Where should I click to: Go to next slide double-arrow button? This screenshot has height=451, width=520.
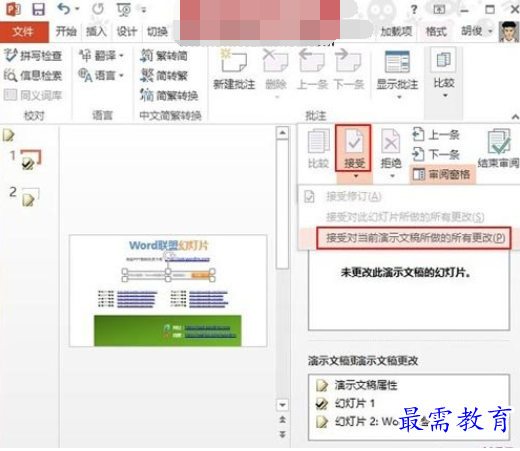(282, 434)
